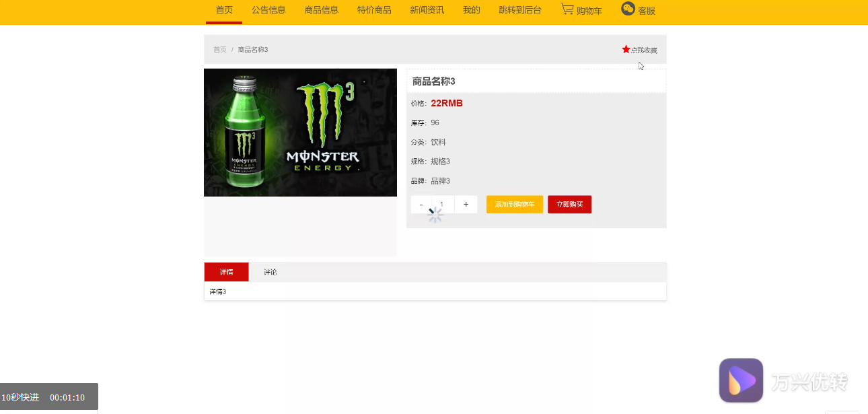
Task: Click the product title 商品名称3 heading
Action: coord(434,81)
